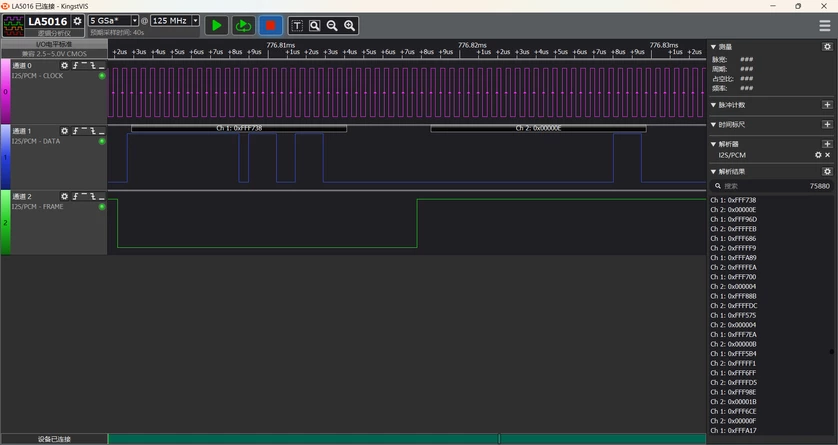This screenshot has height=445, width=838.
Task: Start repeated loop capture
Action: click(x=243, y=25)
